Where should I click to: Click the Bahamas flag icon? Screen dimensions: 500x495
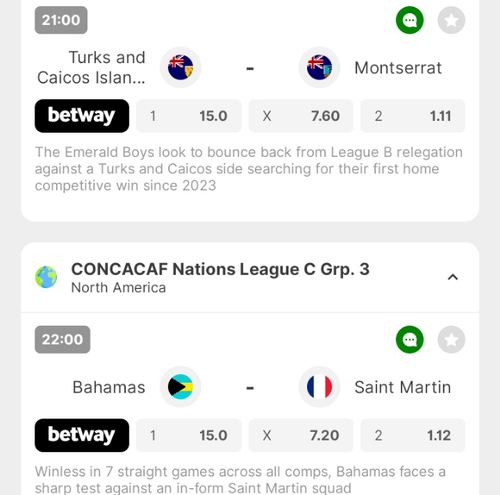(180, 387)
